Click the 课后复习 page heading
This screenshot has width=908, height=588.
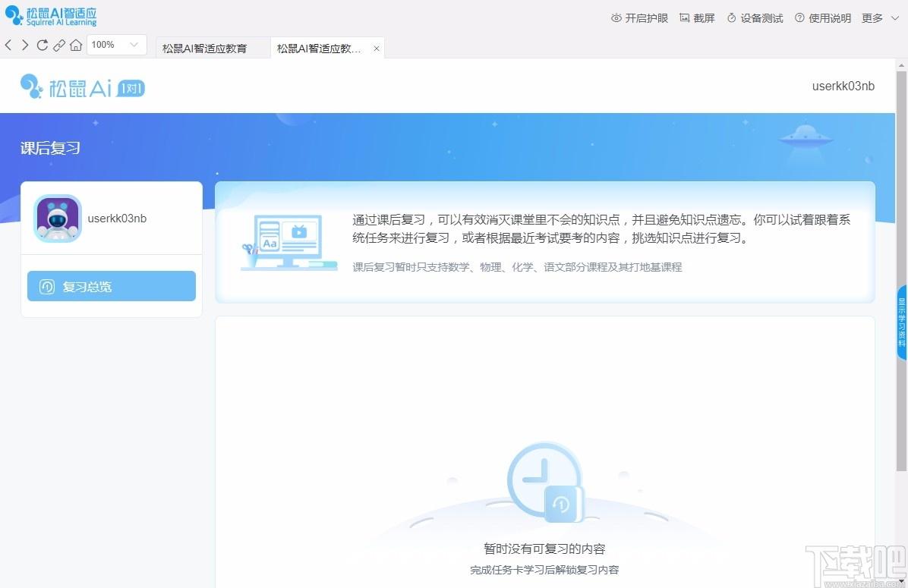click(50, 148)
